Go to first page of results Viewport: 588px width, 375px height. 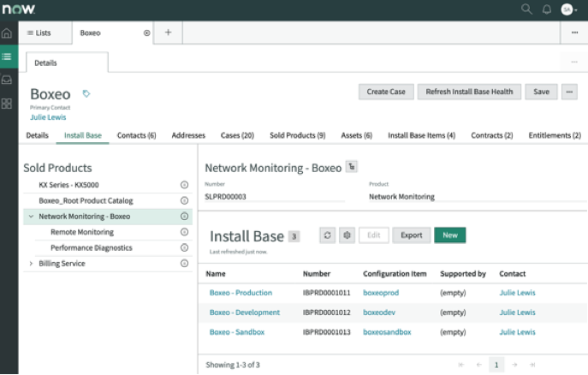click(460, 365)
